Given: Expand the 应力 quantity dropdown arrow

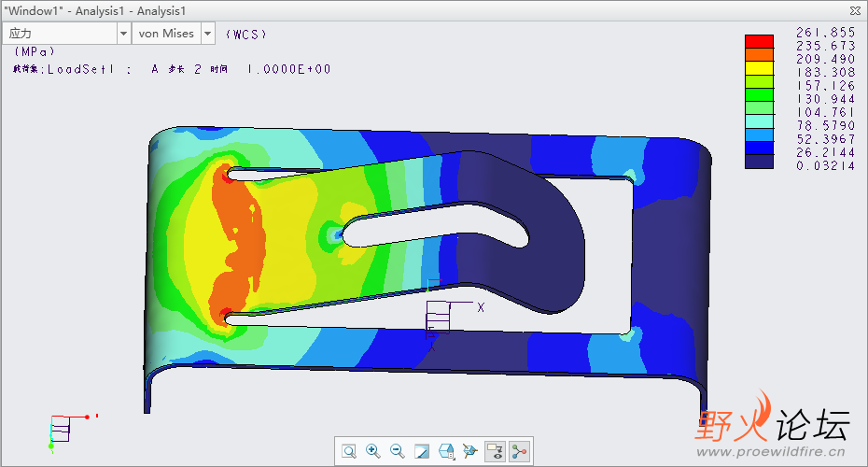Looking at the screenshot, I should coord(123,34).
